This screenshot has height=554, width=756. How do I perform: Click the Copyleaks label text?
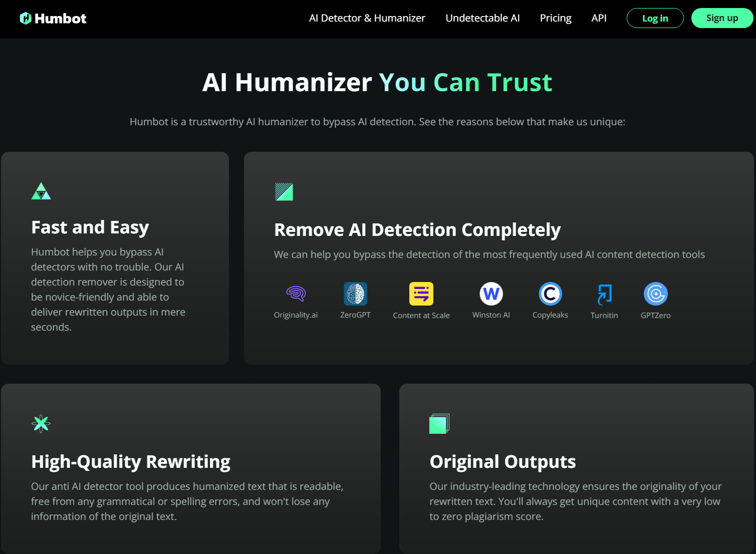click(x=550, y=315)
